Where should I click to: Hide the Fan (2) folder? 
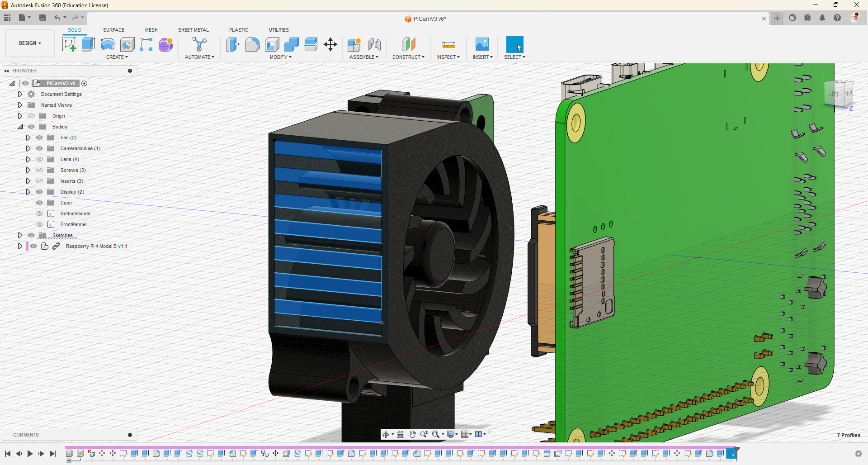[39, 138]
